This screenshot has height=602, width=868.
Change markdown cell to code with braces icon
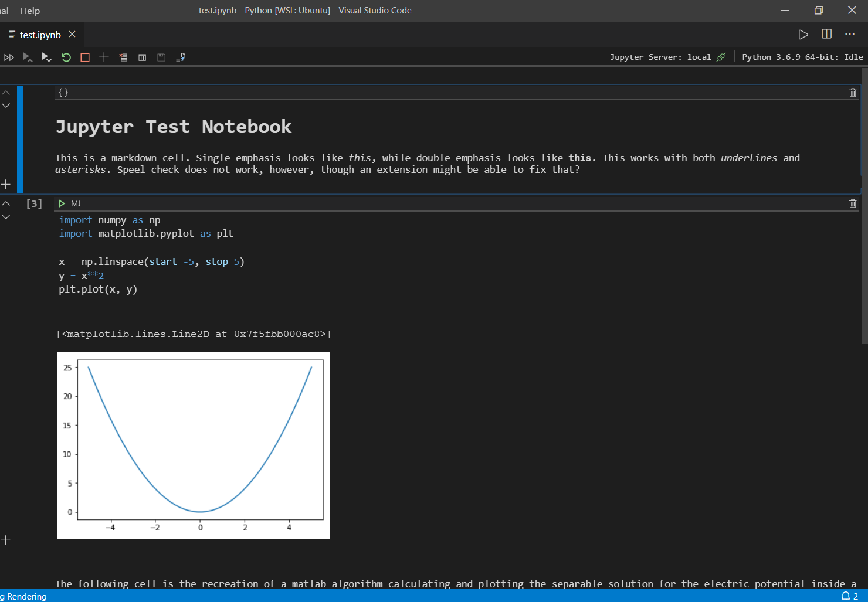pos(63,93)
